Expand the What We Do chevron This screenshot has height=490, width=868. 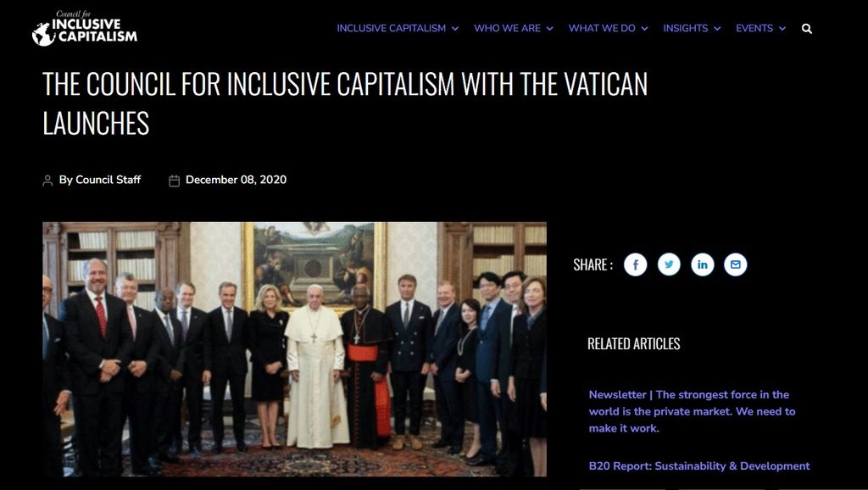644,29
